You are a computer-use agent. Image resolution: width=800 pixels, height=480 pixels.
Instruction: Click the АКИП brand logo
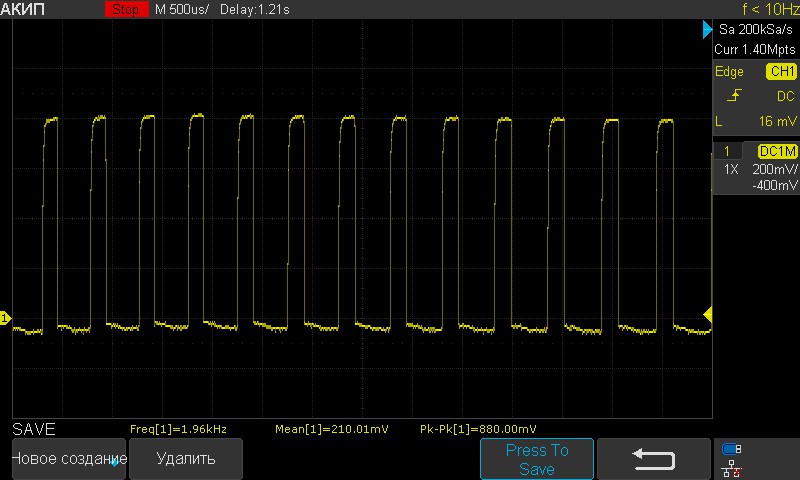tap(22, 9)
